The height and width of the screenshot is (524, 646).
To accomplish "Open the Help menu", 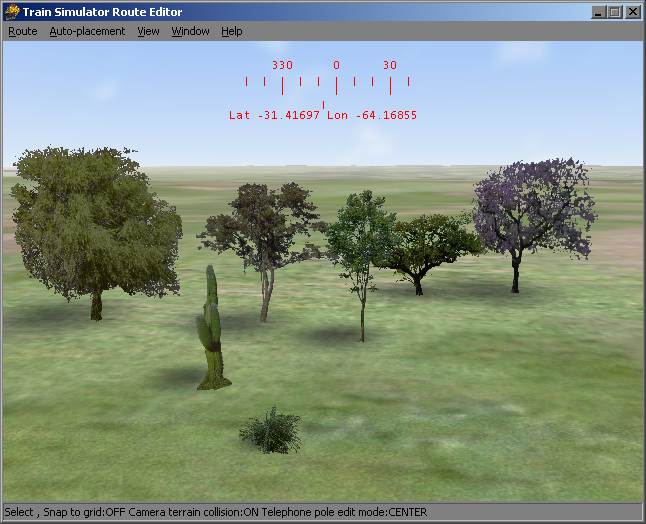I will pyautogui.click(x=231, y=31).
